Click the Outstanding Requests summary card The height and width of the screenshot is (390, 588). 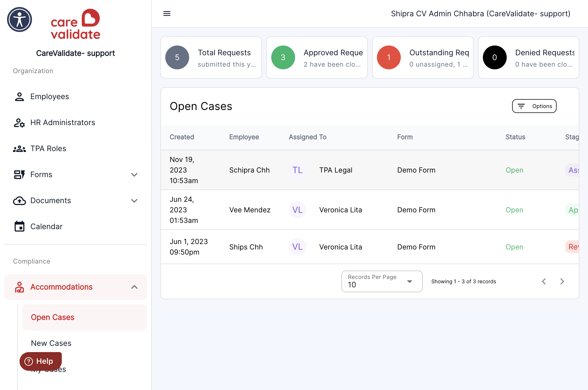(423, 57)
